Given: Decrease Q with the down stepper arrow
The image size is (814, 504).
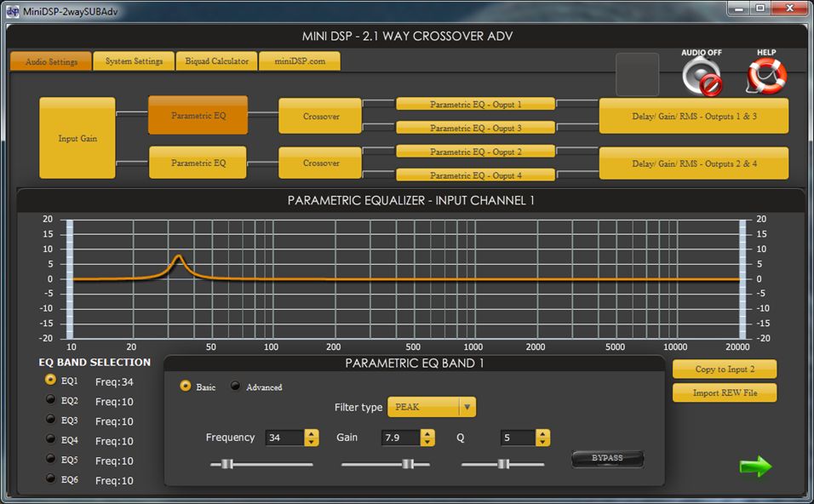Looking at the screenshot, I should tap(542, 442).
